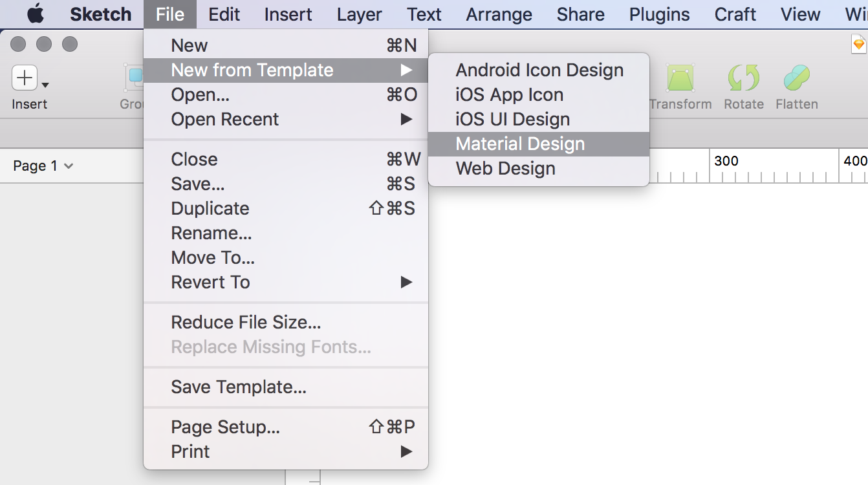Click the red close window button

point(18,44)
